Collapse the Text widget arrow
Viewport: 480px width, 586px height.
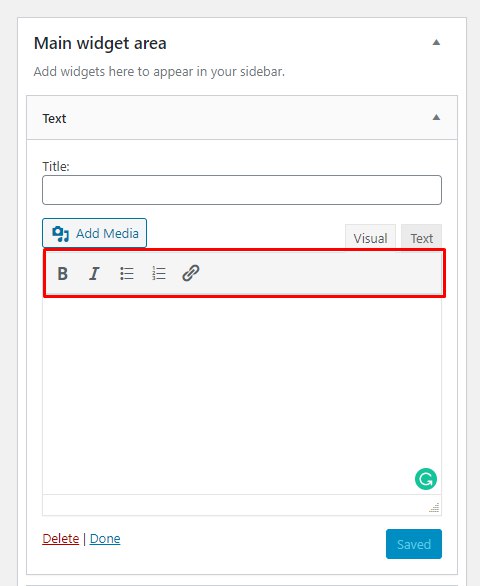[x=436, y=117]
